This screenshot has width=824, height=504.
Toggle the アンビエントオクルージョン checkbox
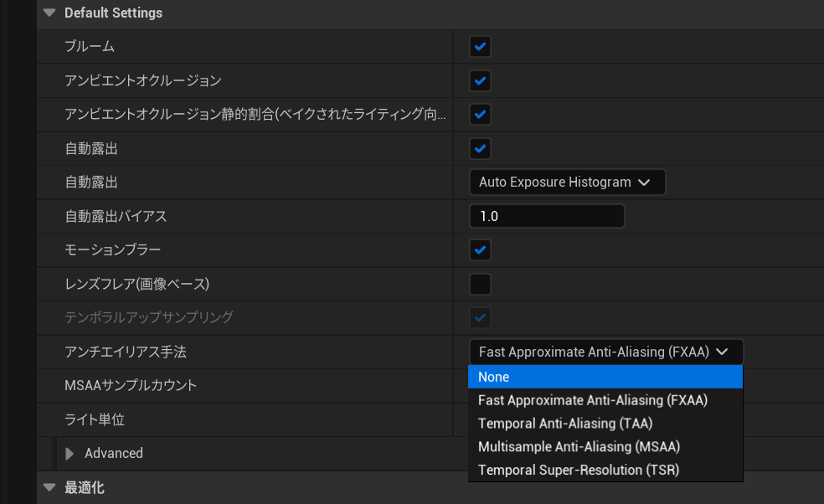coord(480,80)
